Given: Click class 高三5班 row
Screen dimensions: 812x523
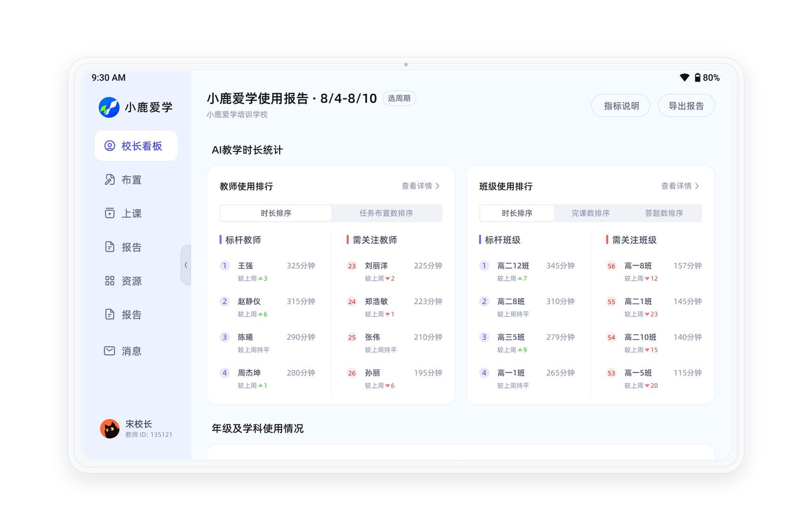Looking at the screenshot, I should 527,343.
